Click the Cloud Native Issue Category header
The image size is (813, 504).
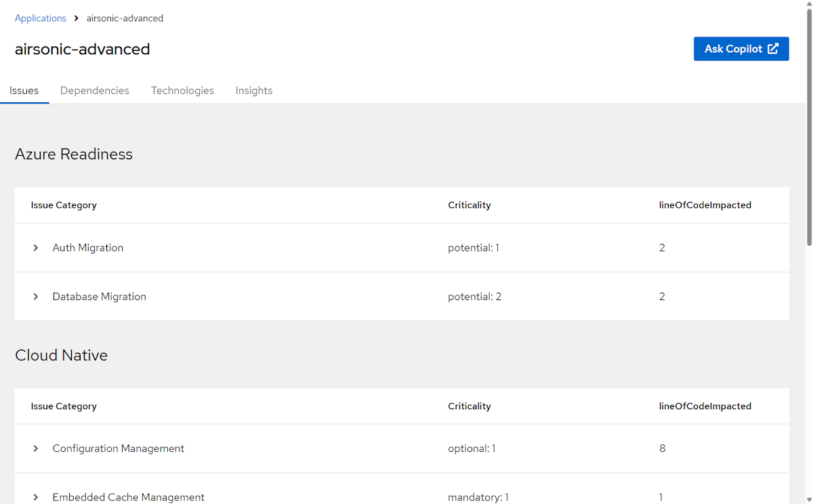[x=64, y=406]
